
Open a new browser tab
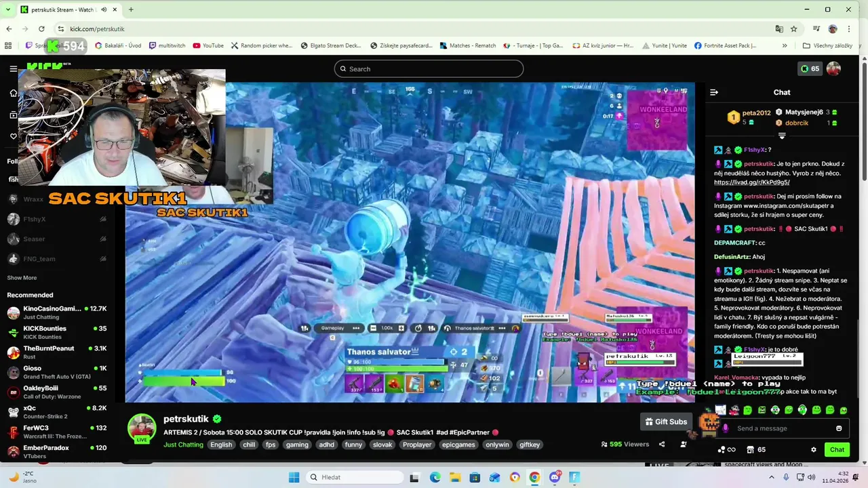[x=131, y=9]
